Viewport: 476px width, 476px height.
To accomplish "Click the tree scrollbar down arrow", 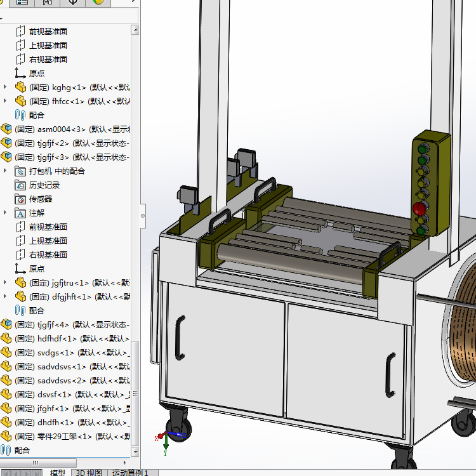I will [135, 452].
